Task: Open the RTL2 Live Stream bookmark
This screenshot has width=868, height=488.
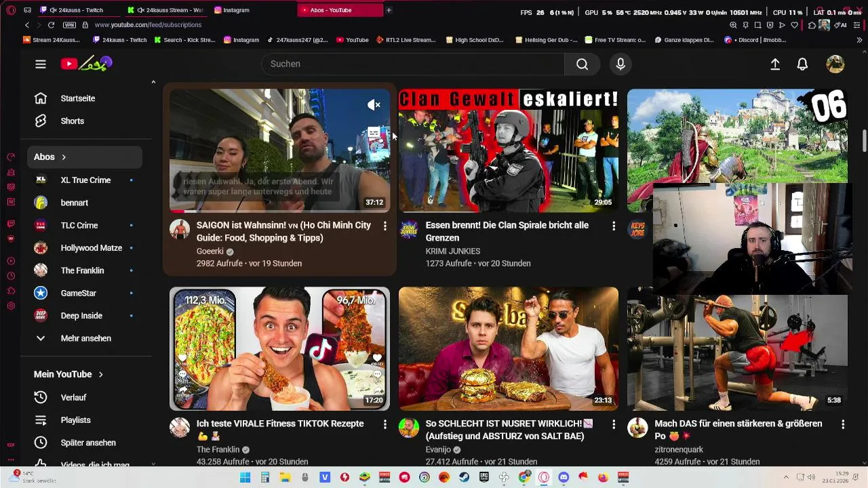Action: coord(406,40)
